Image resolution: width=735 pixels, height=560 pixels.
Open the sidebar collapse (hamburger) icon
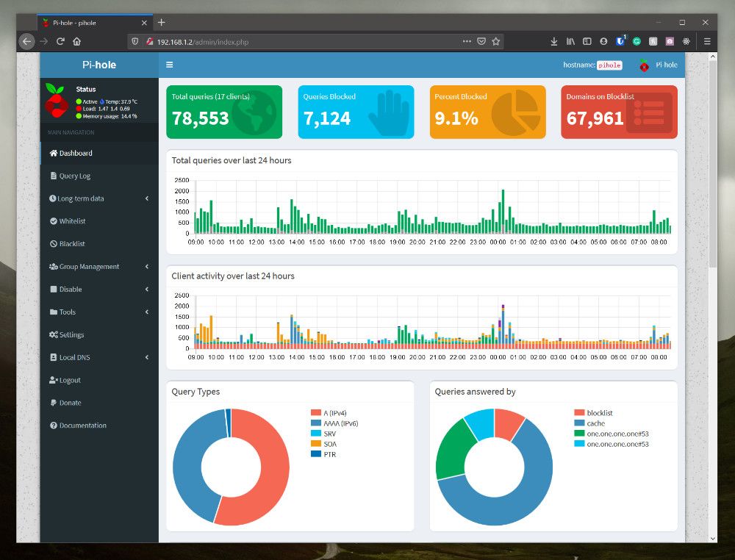tap(168, 65)
